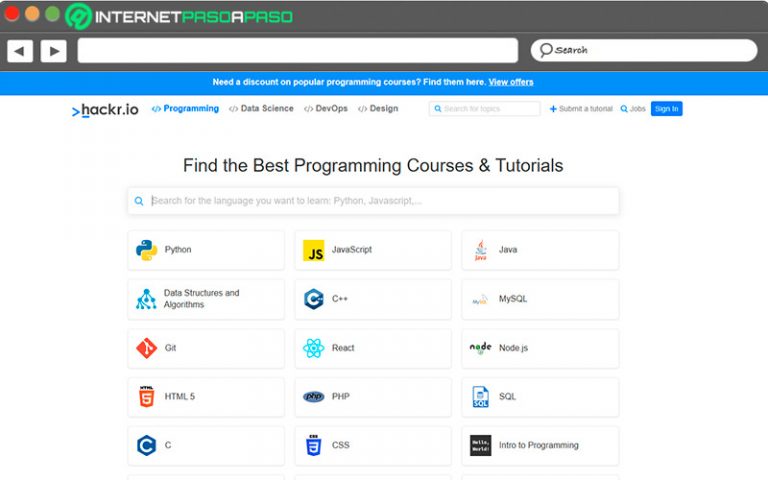Viewport: 768px width, 480px height.
Task: Click the SQL file icon
Action: click(x=480, y=397)
